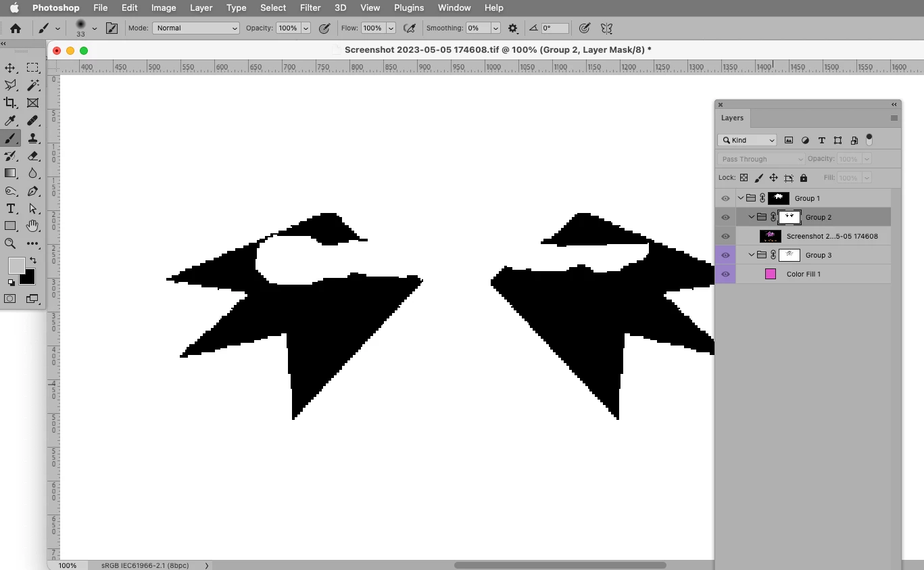Select the Magic Wand tool
The height and width of the screenshot is (570, 924).
pyautogui.click(x=32, y=85)
